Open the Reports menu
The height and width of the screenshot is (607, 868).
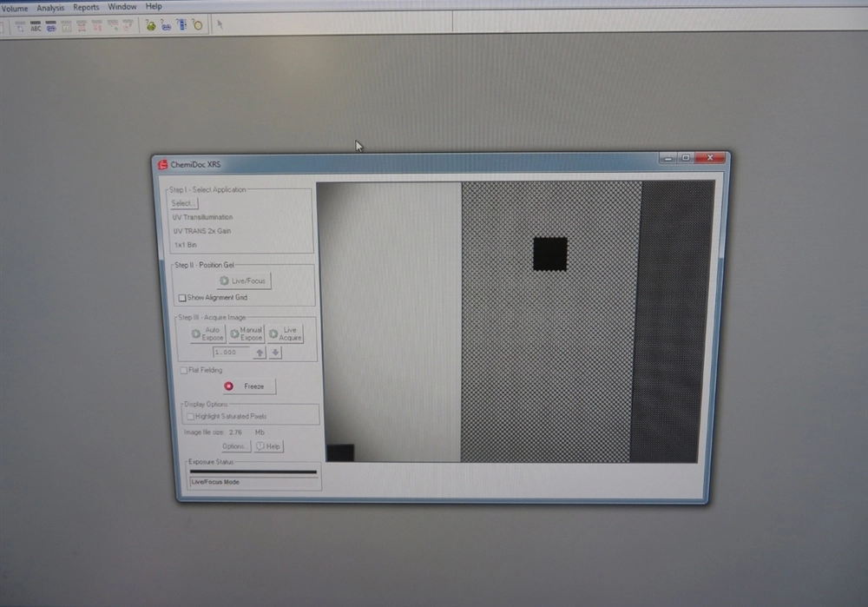(x=86, y=7)
